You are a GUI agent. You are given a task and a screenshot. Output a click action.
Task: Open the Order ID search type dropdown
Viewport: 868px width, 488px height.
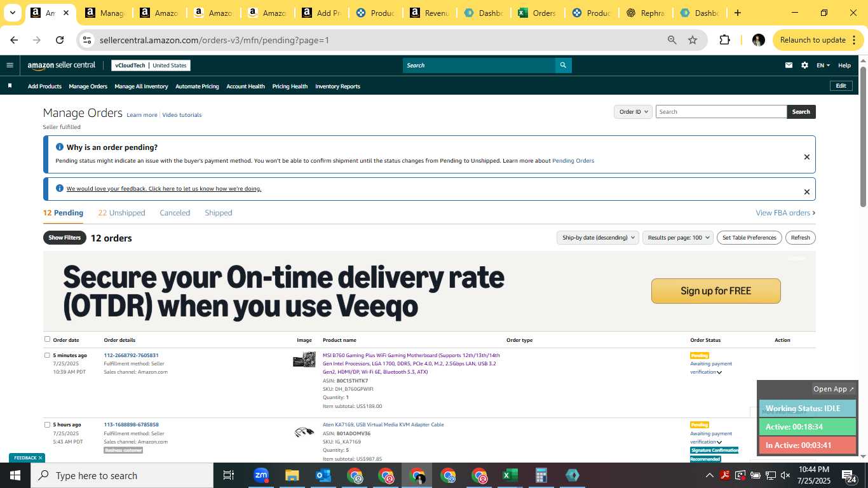click(x=633, y=112)
